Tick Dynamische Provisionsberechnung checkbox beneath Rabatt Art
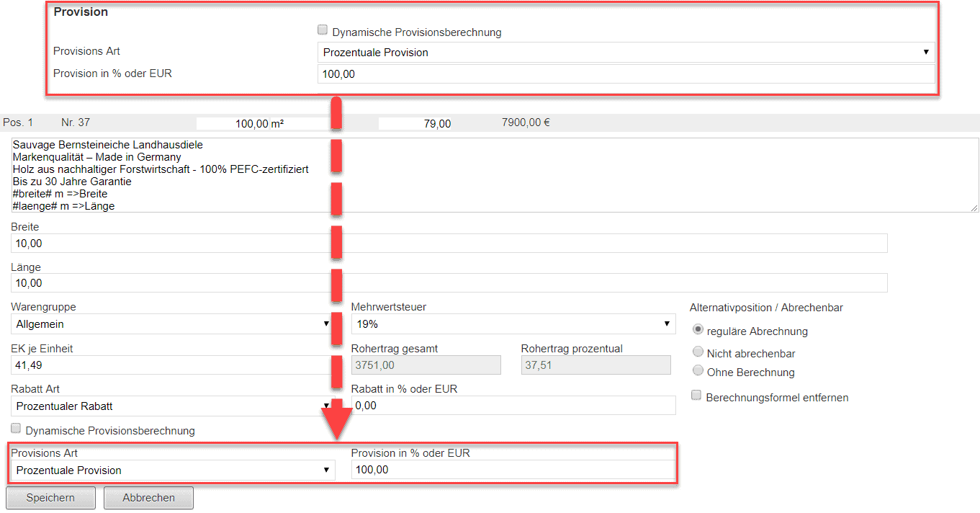This screenshot has height=513, width=980. [16, 429]
